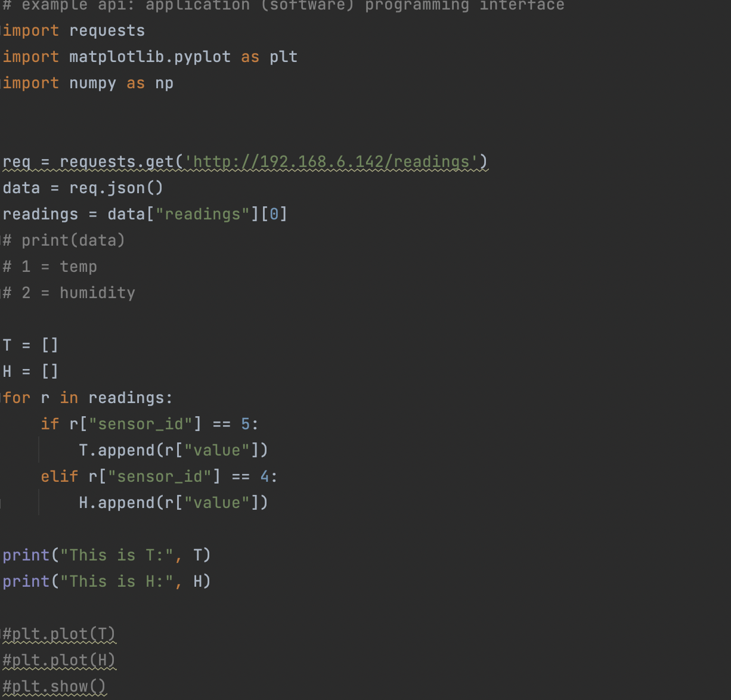
Task: Place cursor on the line 'T = []'
Action: click(x=30, y=345)
